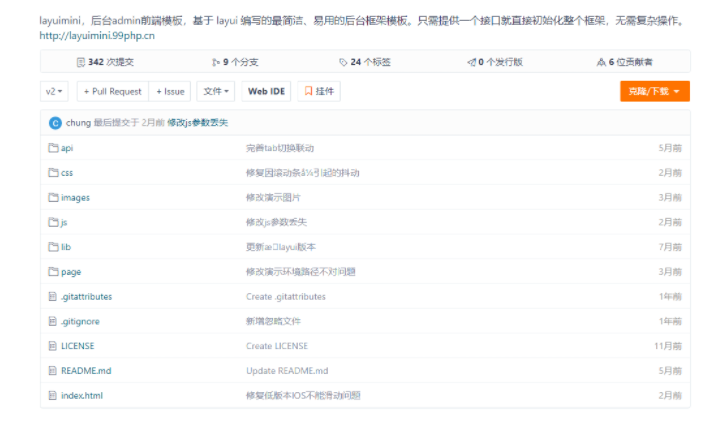Click the api folder icon

pos(53,148)
